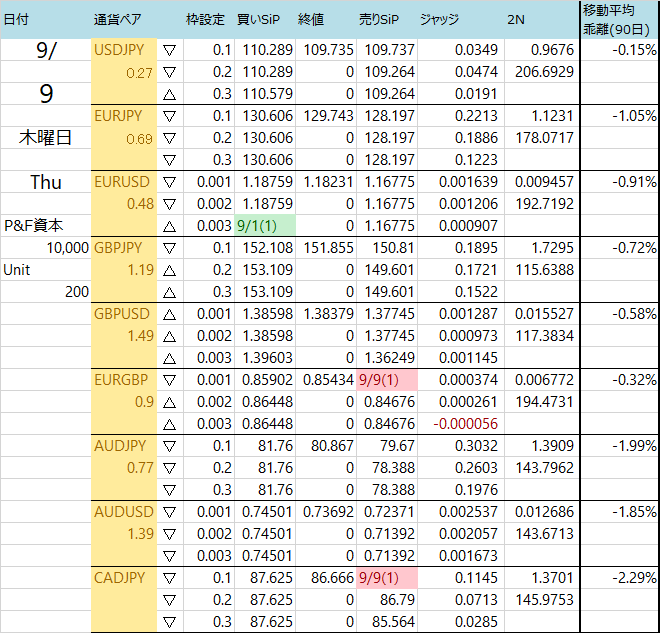Select the -1.99% deviation value
Image resolution: width=660 pixels, height=633 pixels.
pos(634,446)
